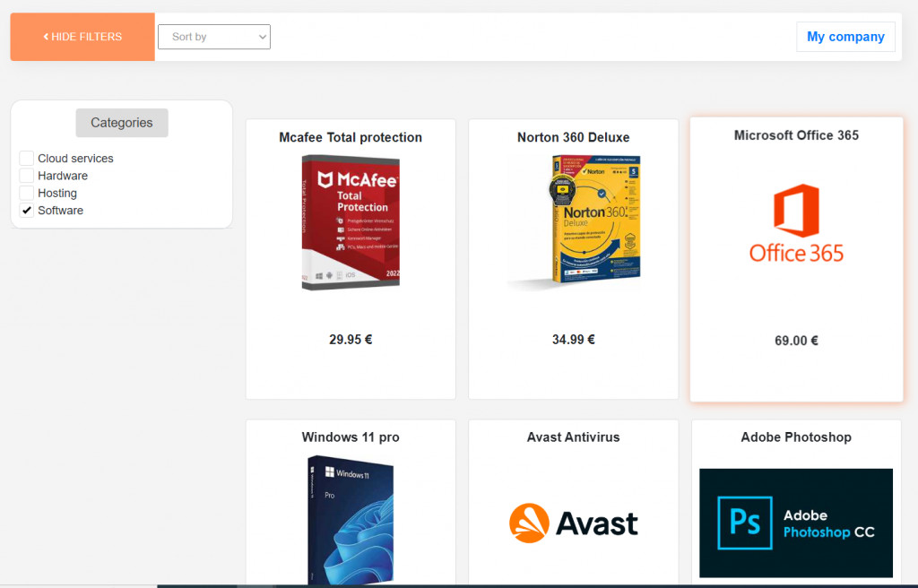The width and height of the screenshot is (918, 588).
Task: Open the Windows 11 pro title
Action: tap(351, 437)
